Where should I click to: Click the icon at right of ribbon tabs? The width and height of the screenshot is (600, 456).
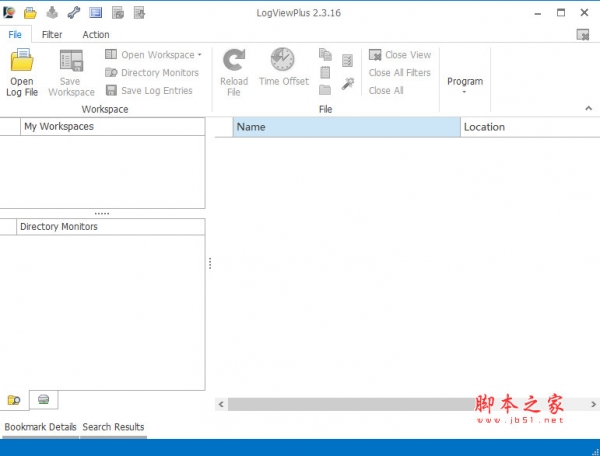pos(583,35)
